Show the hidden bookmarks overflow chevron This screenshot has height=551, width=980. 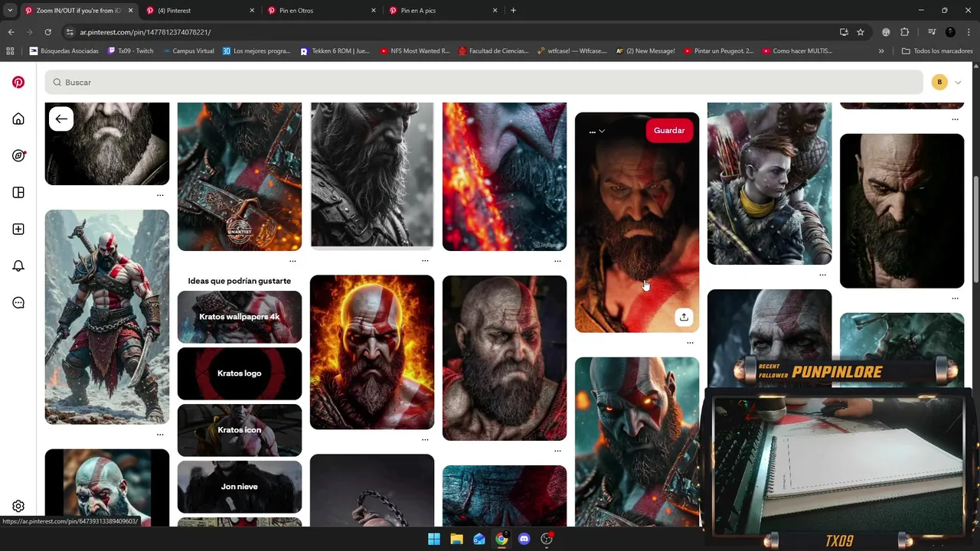point(881,51)
